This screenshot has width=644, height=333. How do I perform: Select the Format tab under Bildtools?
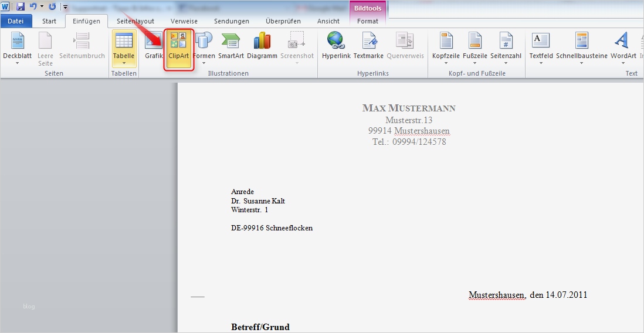[x=368, y=21]
